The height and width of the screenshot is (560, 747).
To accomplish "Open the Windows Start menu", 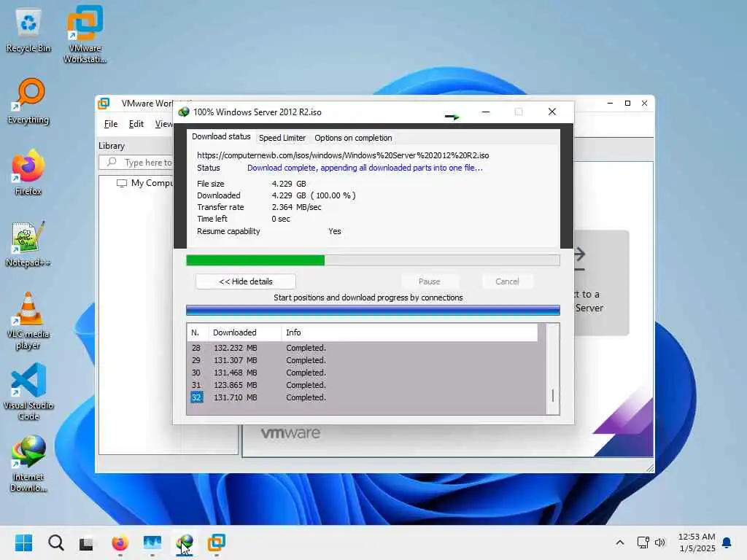I will click(23, 542).
